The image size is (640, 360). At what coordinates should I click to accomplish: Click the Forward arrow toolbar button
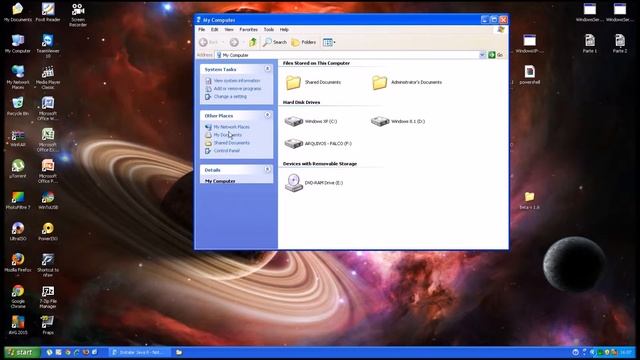[x=234, y=42]
